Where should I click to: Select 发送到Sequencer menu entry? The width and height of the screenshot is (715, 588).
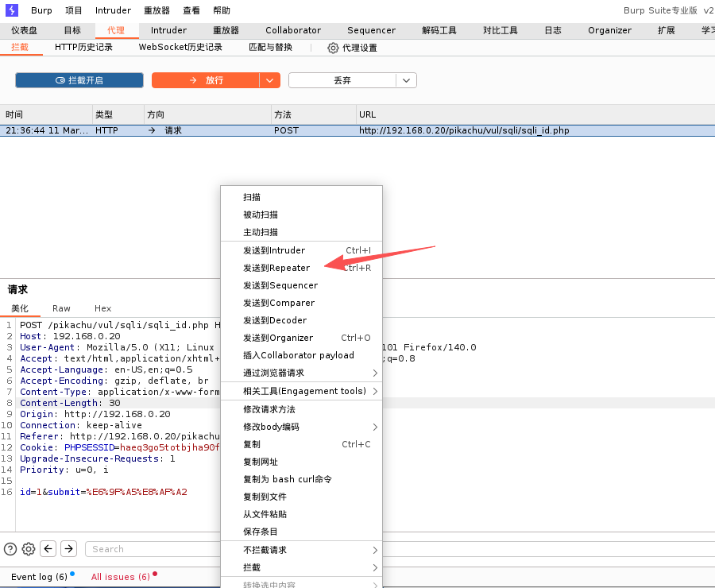point(301,285)
